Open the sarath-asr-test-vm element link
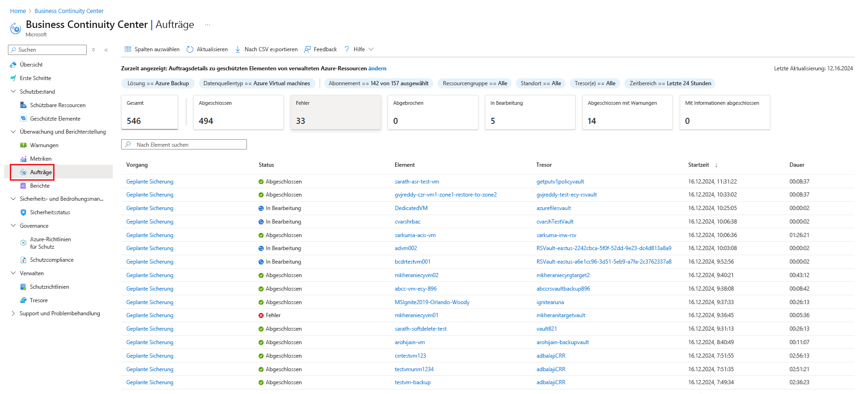 [417, 182]
